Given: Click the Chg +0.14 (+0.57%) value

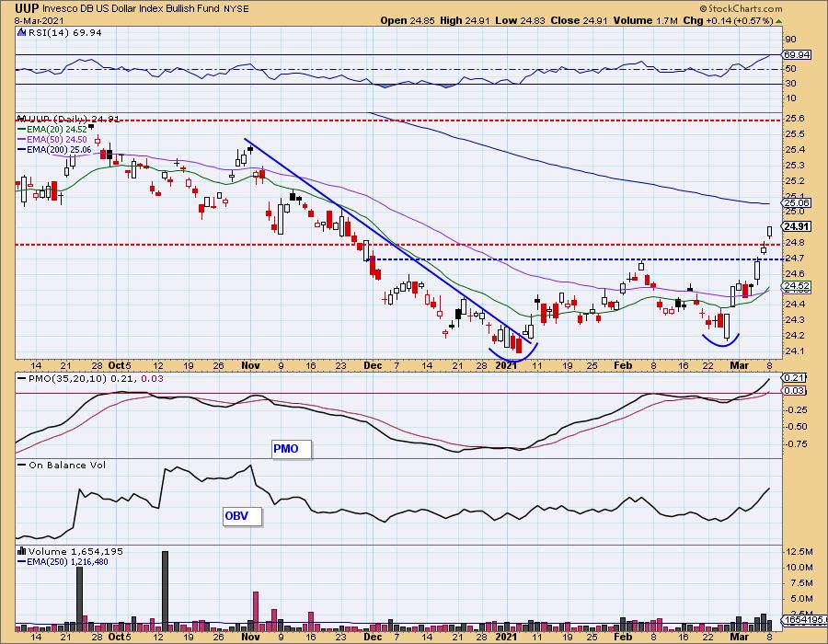Looking at the screenshot, I should tap(728, 20).
